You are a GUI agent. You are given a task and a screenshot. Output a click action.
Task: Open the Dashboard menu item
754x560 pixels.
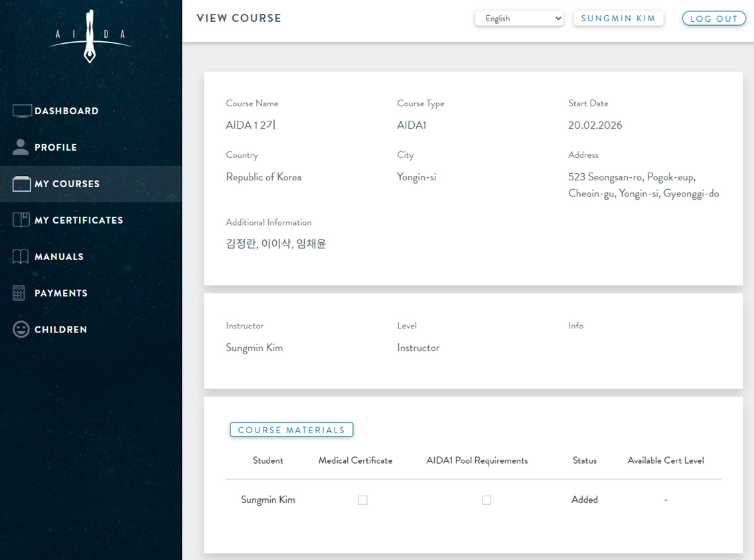(x=91, y=111)
